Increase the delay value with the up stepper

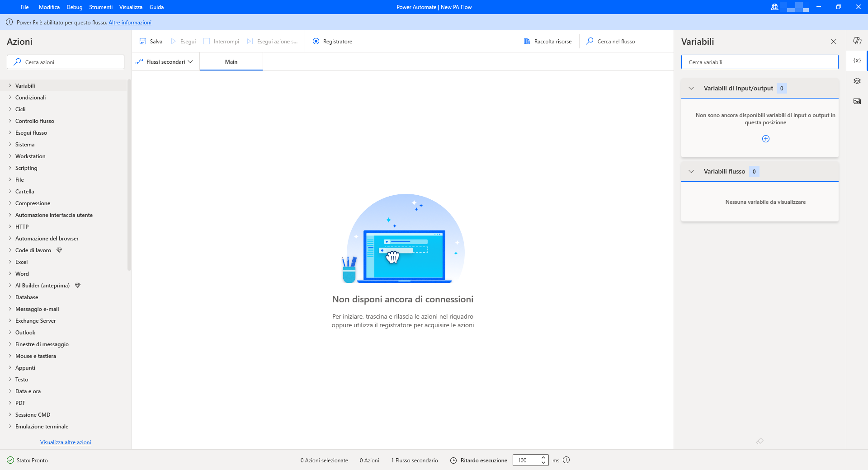point(542,458)
